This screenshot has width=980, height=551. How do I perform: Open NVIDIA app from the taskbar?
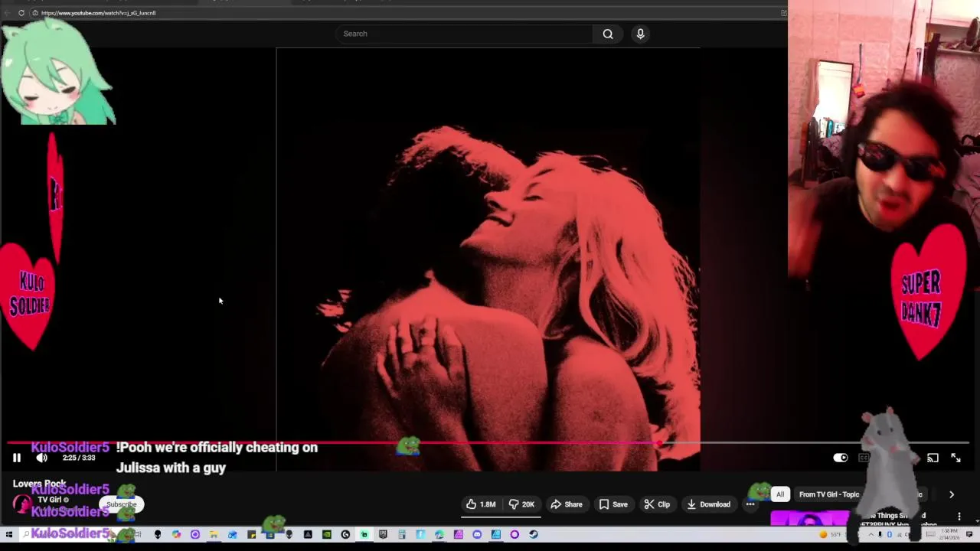coord(327,534)
